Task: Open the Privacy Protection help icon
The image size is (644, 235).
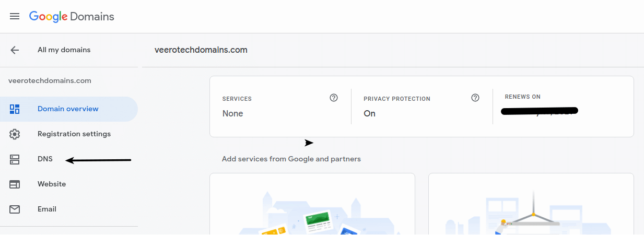Action: (x=475, y=98)
